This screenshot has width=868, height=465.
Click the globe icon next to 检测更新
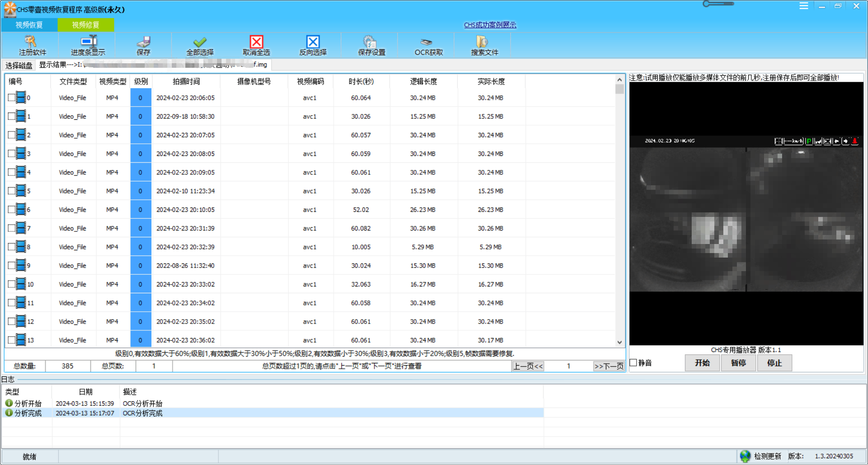tap(745, 456)
